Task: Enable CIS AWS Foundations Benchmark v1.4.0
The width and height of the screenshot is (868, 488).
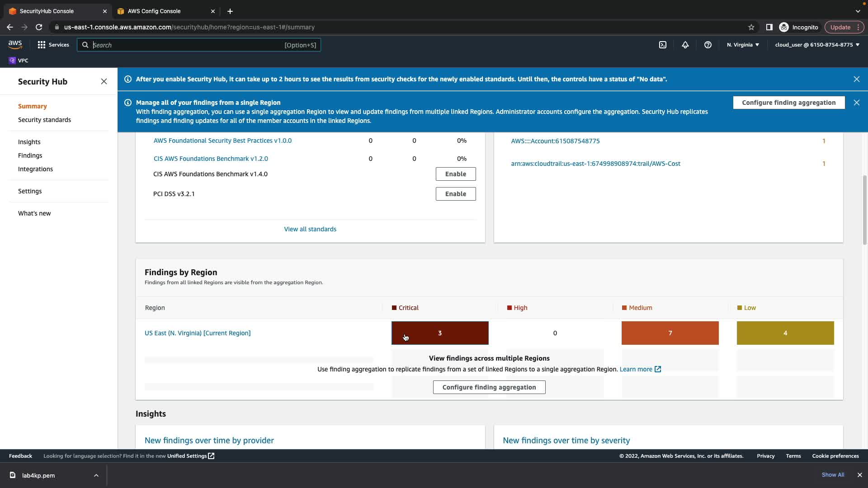Action: pos(455,174)
